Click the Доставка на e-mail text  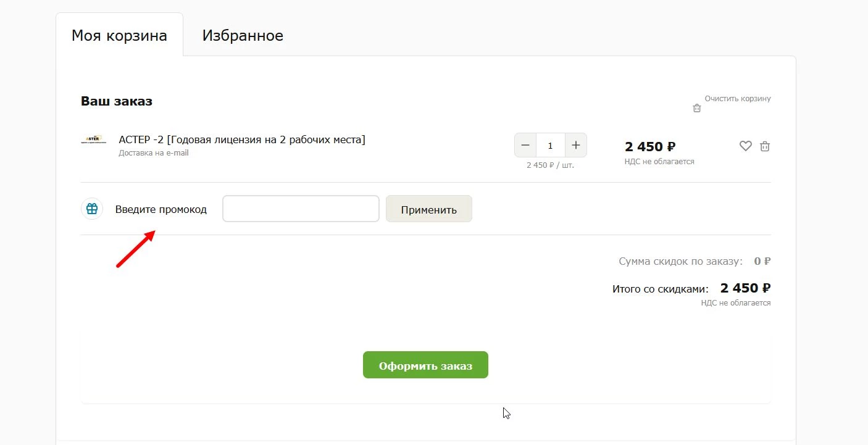pos(154,153)
